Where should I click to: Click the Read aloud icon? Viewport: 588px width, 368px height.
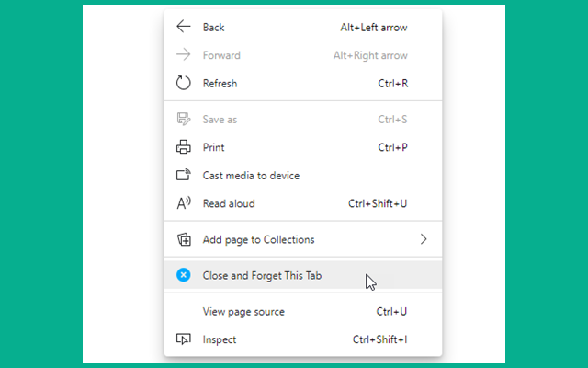click(x=184, y=203)
